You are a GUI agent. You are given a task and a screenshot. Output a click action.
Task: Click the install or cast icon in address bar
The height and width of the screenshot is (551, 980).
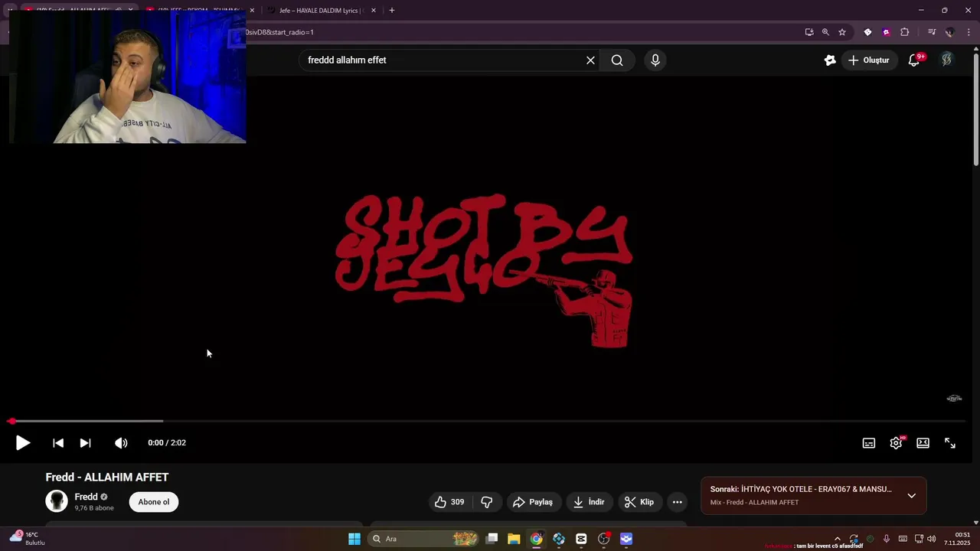[809, 32]
